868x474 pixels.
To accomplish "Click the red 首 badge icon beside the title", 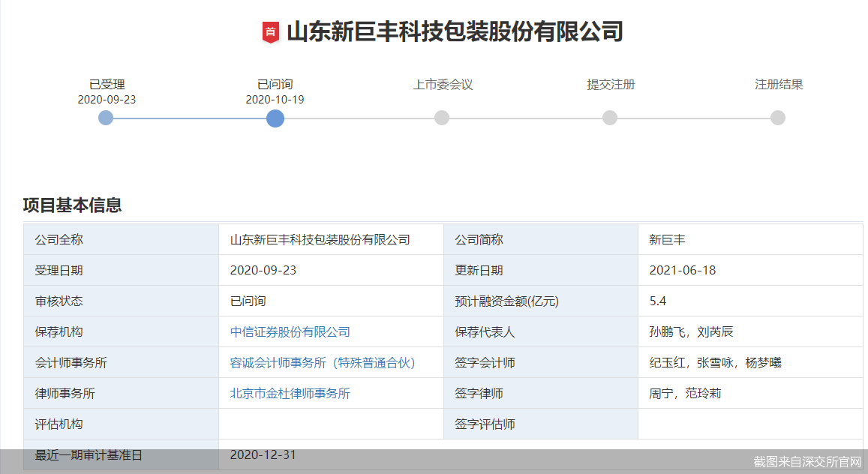I will [x=270, y=32].
